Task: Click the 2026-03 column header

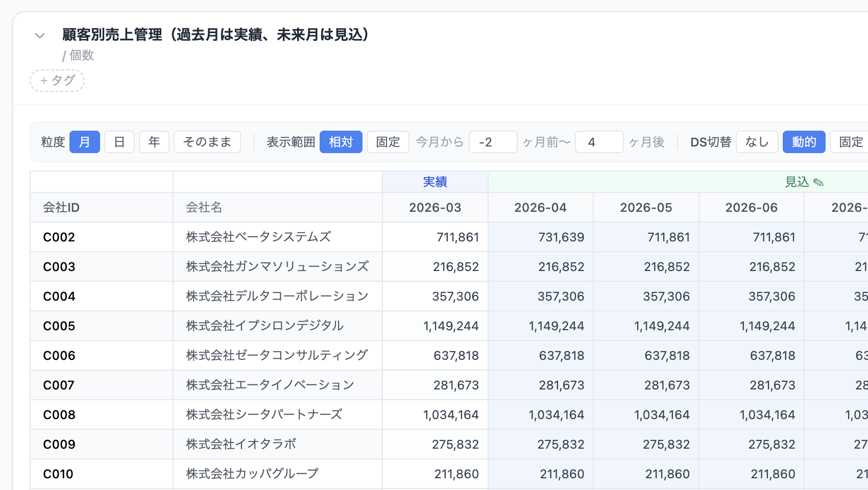Action: [435, 207]
